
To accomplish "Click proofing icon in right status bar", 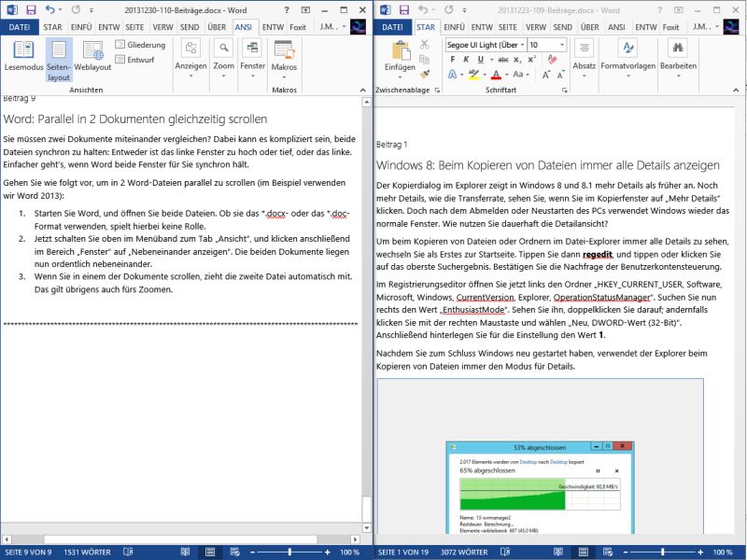I will coord(505,552).
